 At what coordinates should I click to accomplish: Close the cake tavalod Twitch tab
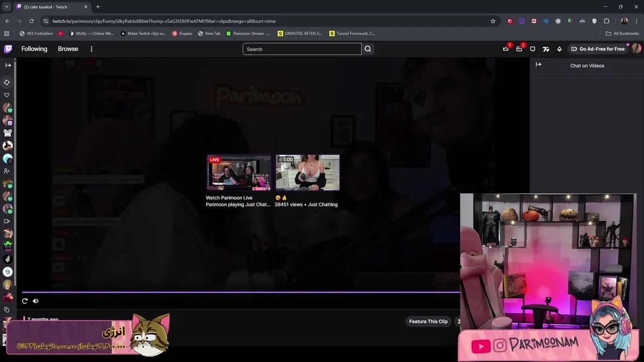(x=86, y=7)
